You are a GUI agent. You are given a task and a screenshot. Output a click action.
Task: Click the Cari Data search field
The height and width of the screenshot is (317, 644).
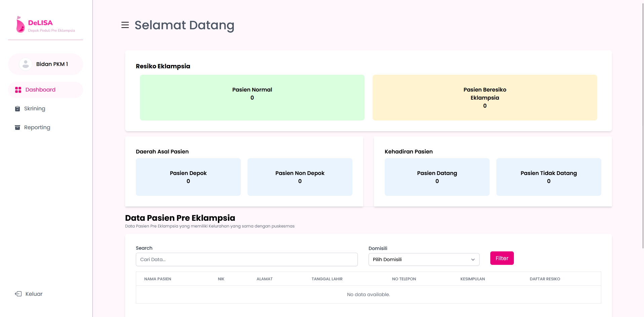click(x=247, y=259)
